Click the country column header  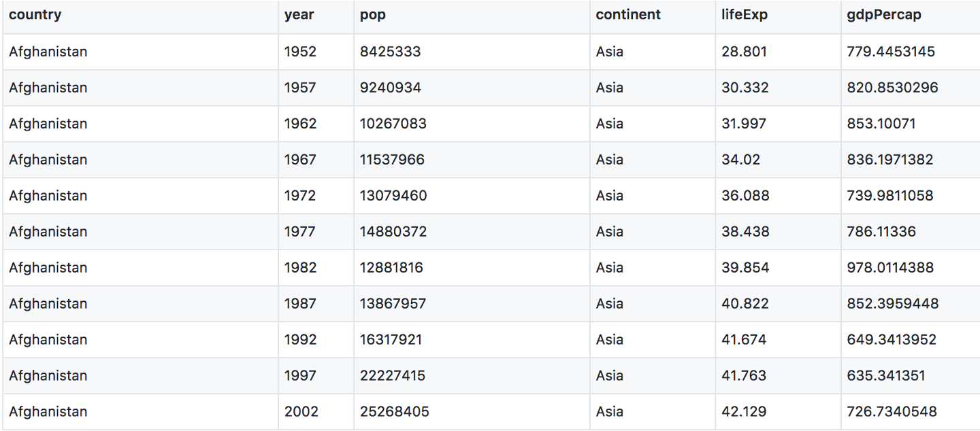pos(35,15)
